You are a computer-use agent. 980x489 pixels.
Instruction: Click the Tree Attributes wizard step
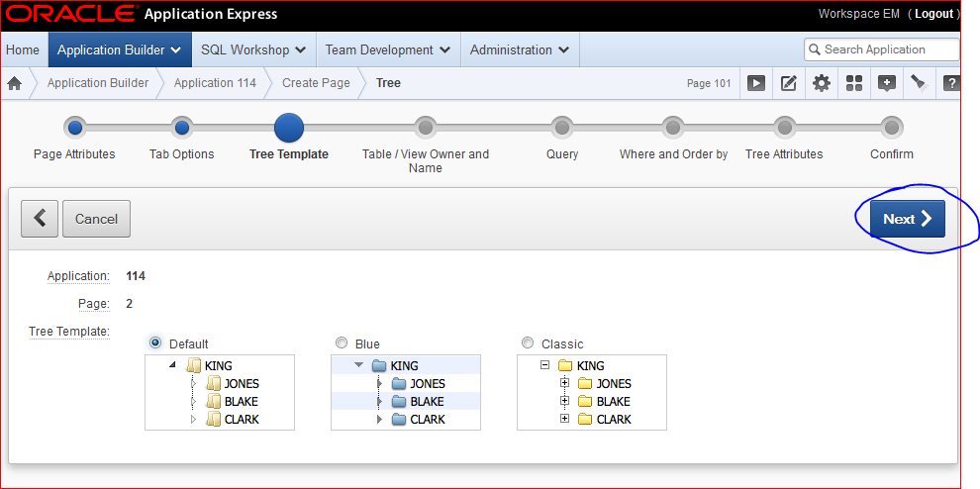coord(784,129)
